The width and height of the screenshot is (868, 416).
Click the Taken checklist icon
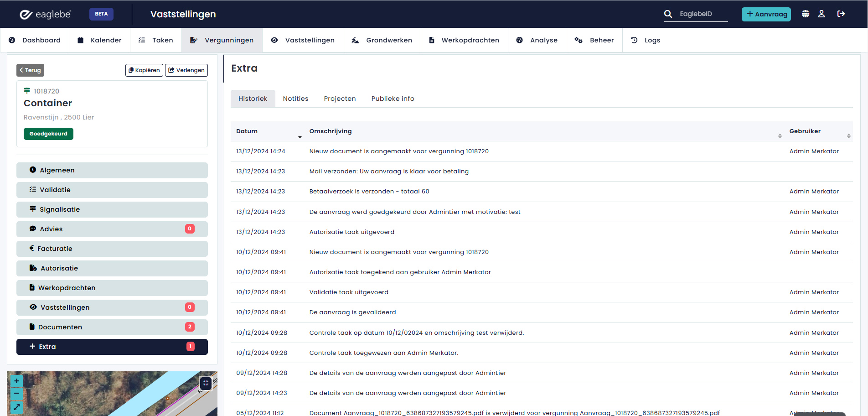pyautogui.click(x=142, y=40)
